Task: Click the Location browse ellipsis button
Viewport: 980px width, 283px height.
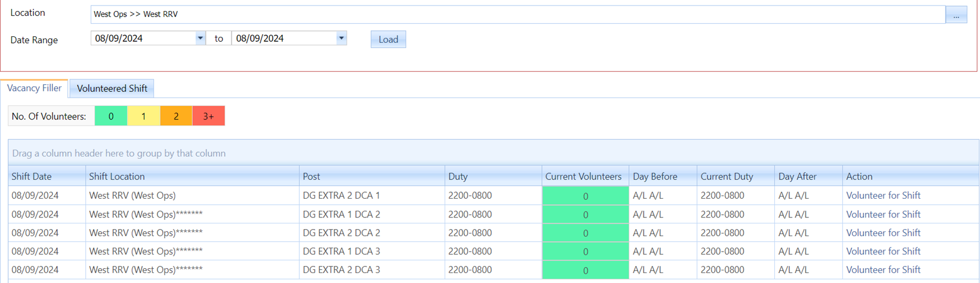Action: 956,15
